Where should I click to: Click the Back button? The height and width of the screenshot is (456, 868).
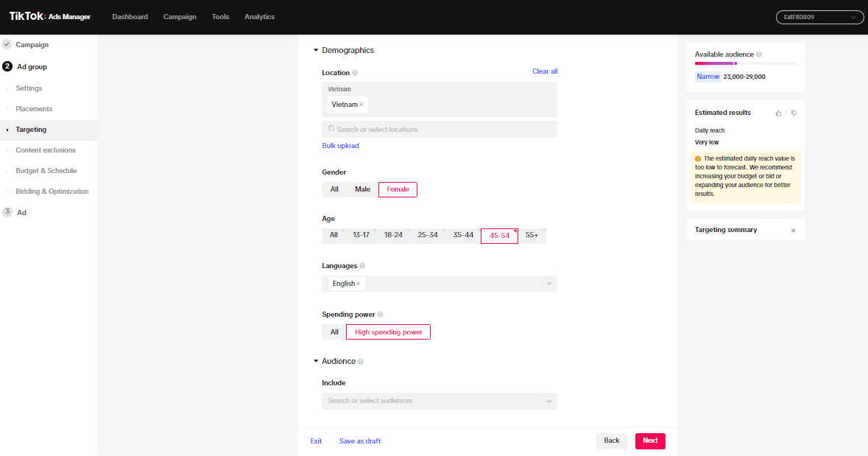[x=612, y=441]
